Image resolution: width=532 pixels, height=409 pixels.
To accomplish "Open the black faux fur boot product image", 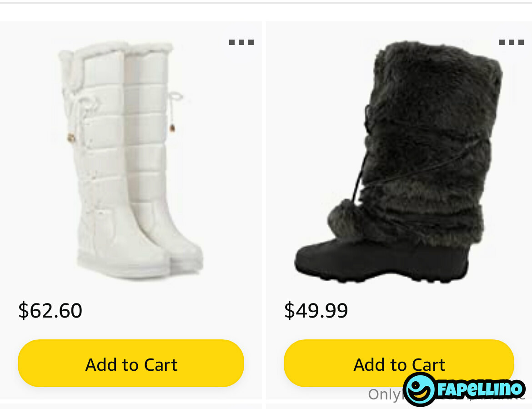I will [x=399, y=162].
